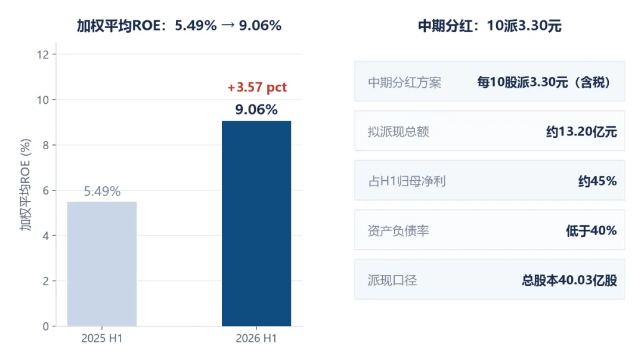Click the 2025 H1 x-axis label
This screenshot has width=644, height=364.
coord(102,338)
